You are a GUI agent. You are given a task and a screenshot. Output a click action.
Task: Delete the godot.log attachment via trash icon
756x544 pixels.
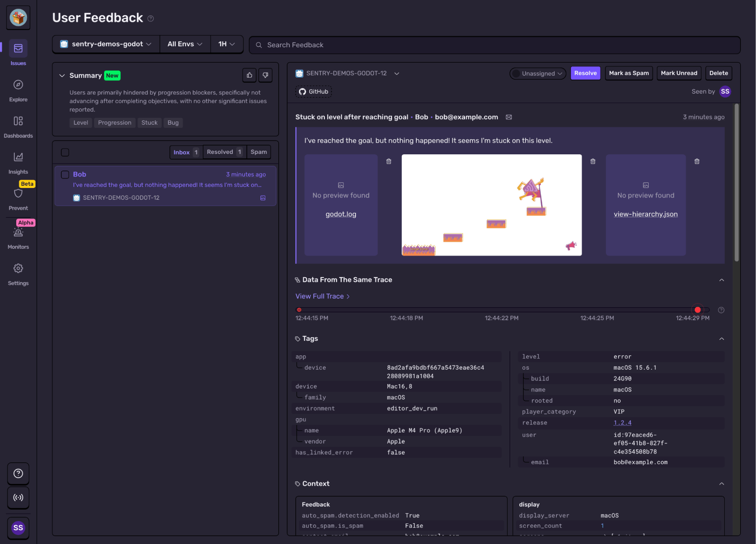pos(388,161)
